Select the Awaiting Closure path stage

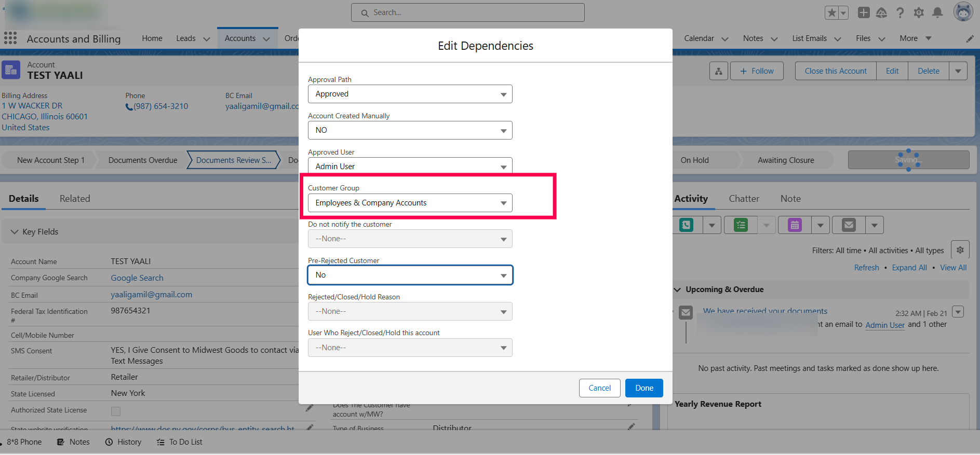786,160
